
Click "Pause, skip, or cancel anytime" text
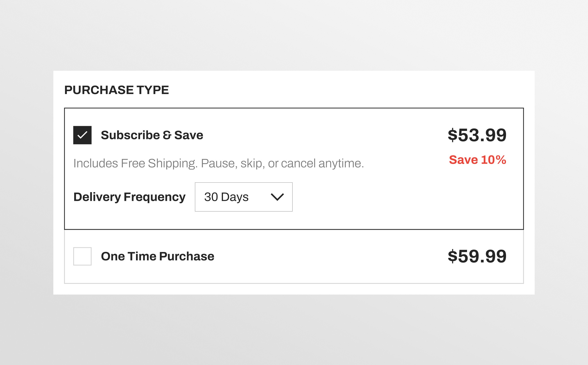[x=282, y=163]
